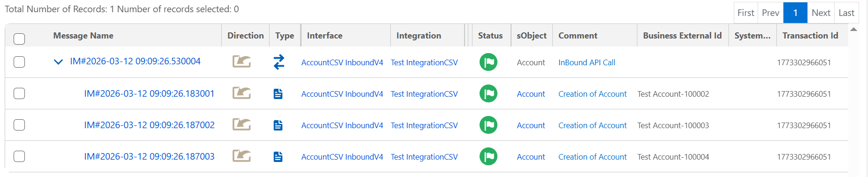Screen dimensions: 868x177
Task: Open Test IntegrationCSV link in Test Account-100004 row
Action: tap(424, 157)
